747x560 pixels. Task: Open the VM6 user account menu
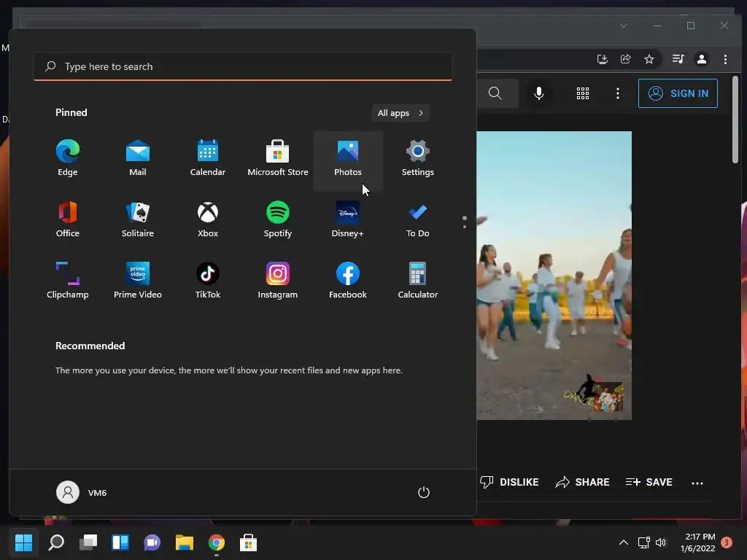click(82, 492)
